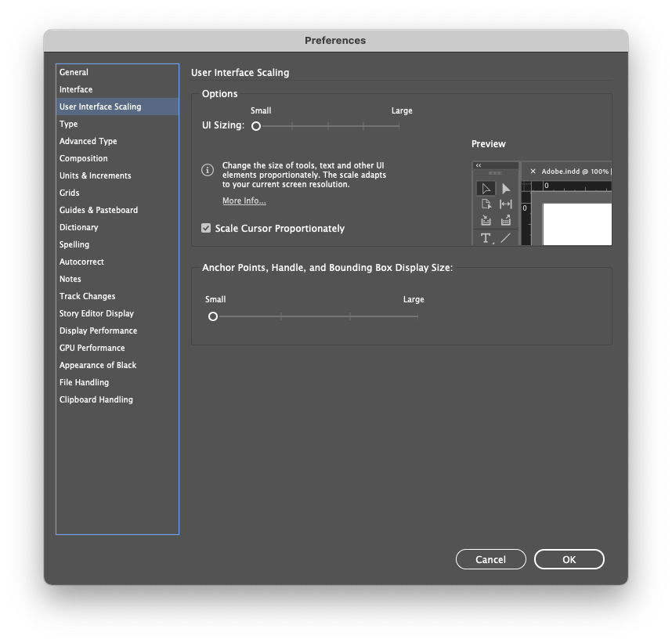
Task: Open the Type tool hidden tools triangle
Action: point(493,242)
